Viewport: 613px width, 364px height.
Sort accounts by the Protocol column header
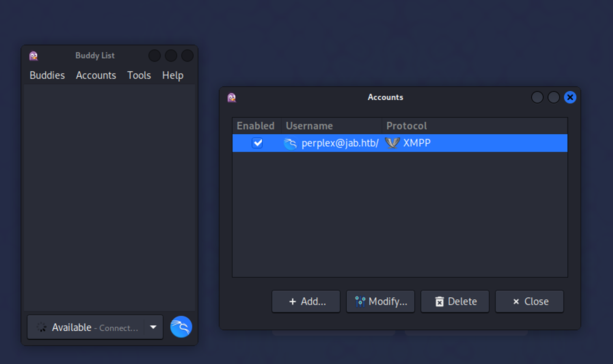coord(475,126)
